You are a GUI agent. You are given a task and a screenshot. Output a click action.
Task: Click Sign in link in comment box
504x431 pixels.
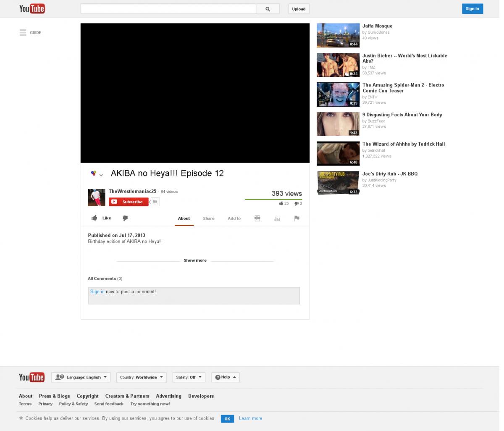(x=97, y=292)
